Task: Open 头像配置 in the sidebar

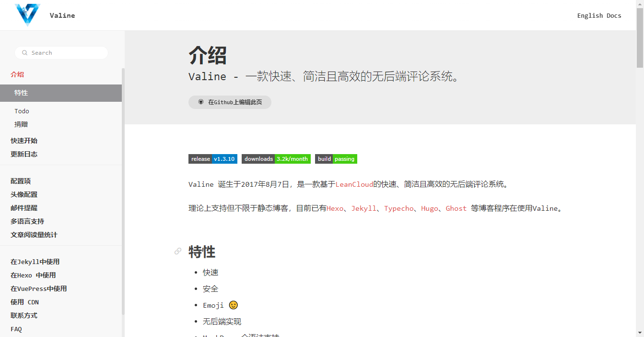Action: pyautogui.click(x=24, y=194)
